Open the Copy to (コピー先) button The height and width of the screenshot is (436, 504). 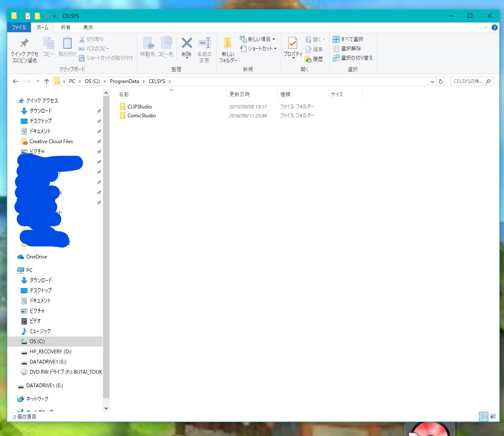166,47
